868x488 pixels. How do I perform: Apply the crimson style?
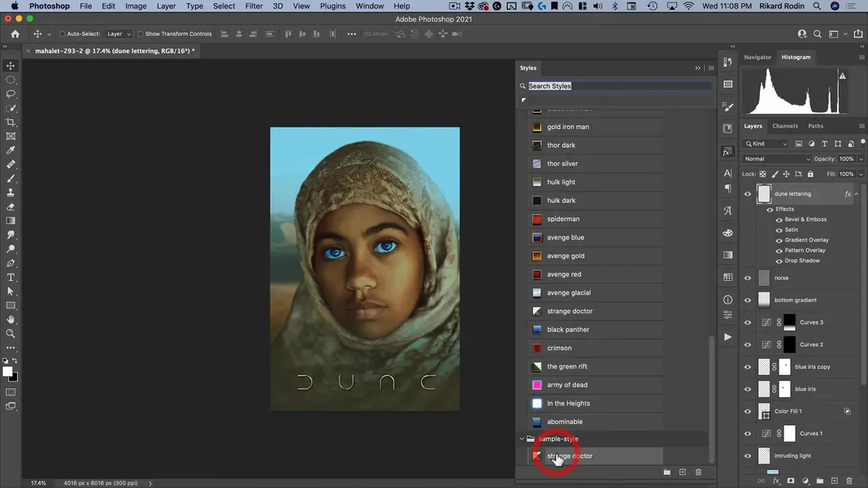(x=596, y=348)
